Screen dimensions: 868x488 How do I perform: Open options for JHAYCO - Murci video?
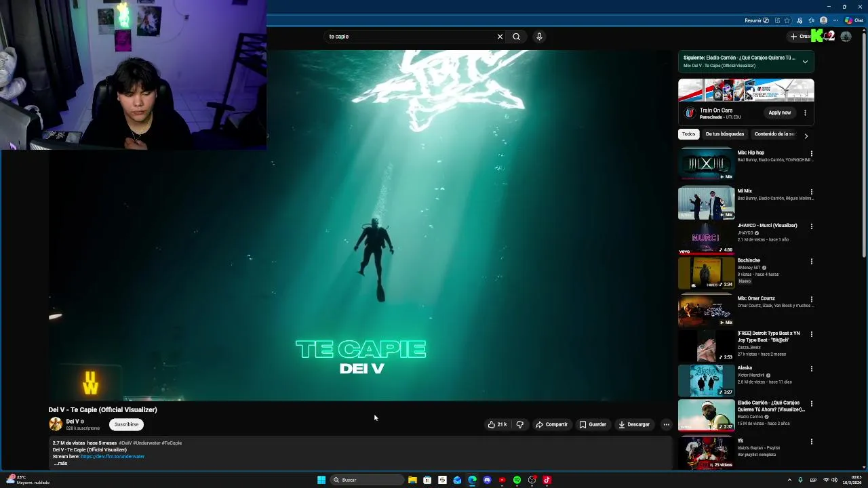[x=811, y=226]
